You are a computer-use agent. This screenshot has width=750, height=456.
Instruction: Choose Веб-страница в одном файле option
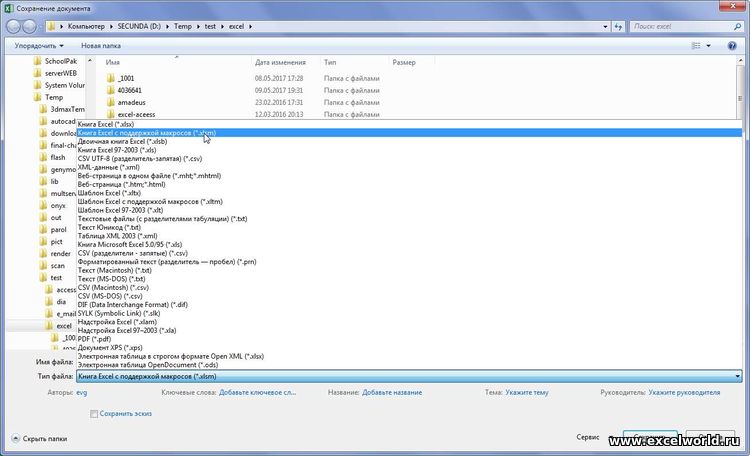(409, 176)
